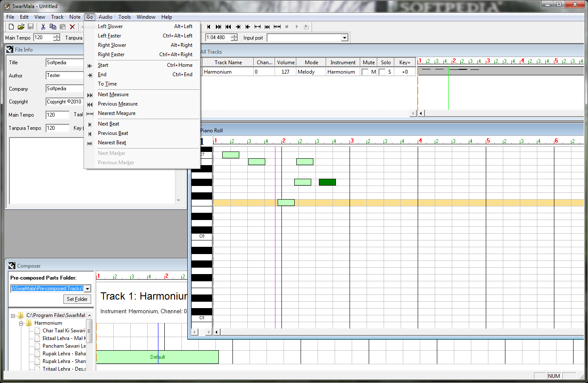The width and height of the screenshot is (588, 383).
Task: Go to previous measure toolbar icon
Action: coord(228,27)
